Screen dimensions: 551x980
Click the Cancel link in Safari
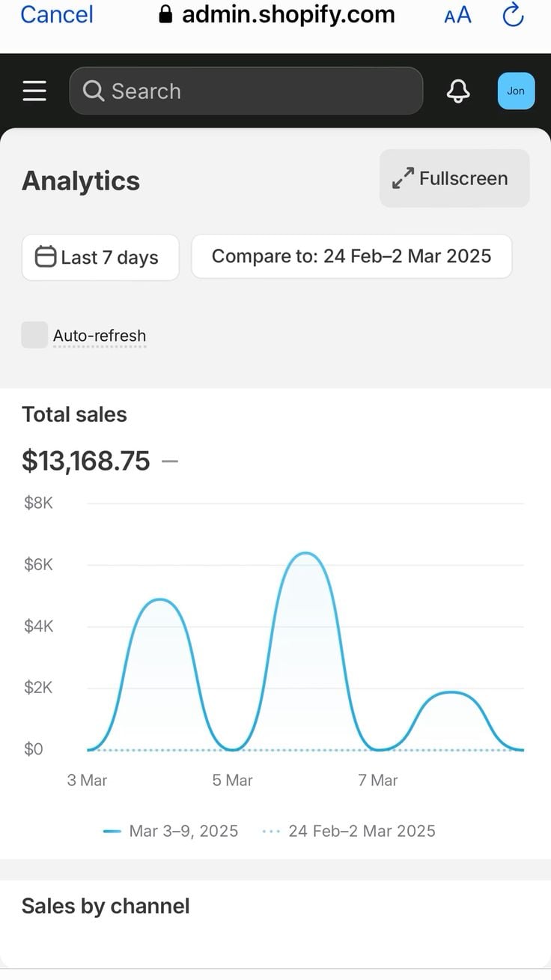click(55, 14)
